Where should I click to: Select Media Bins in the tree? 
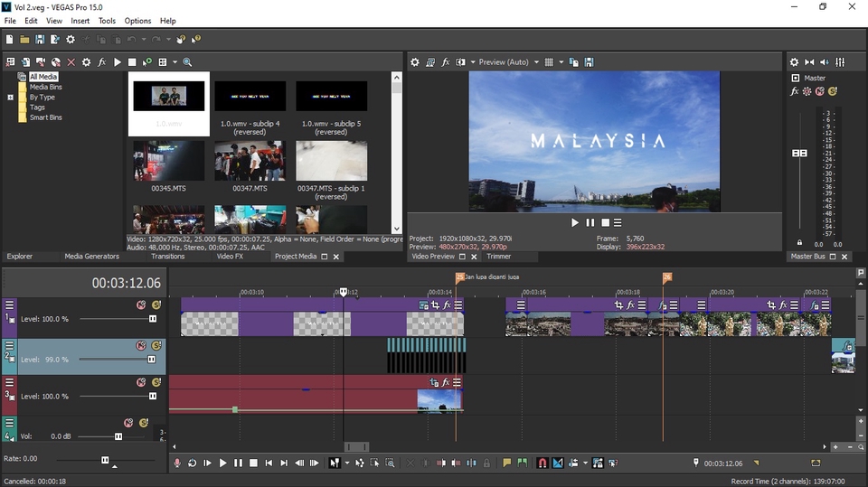[45, 87]
